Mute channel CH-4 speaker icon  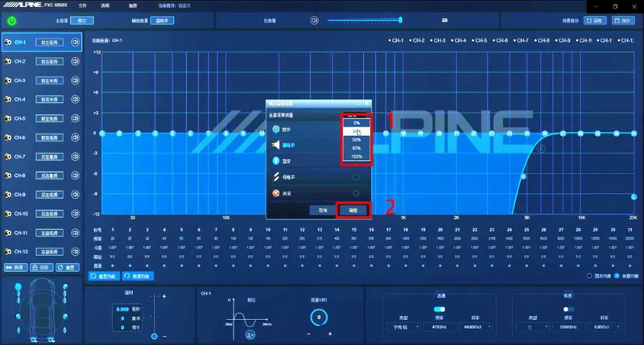click(75, 99)
